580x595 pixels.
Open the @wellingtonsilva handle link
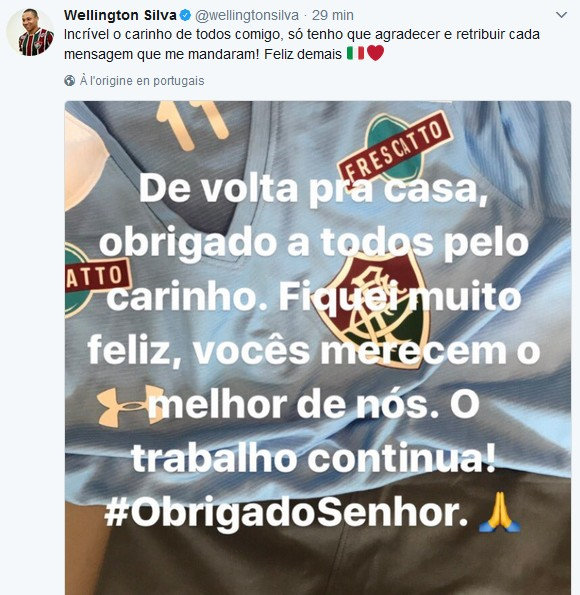click(247, 16)
